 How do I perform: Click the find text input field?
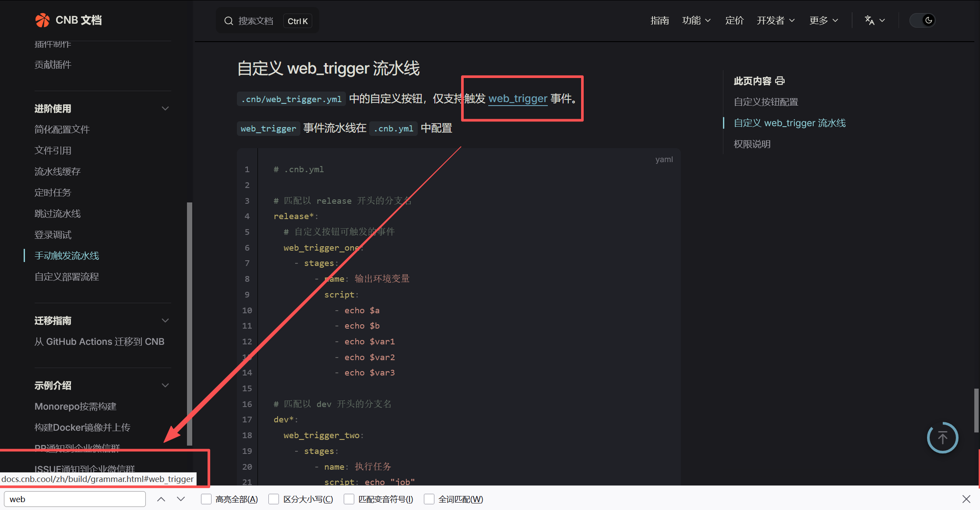[75, 499]
